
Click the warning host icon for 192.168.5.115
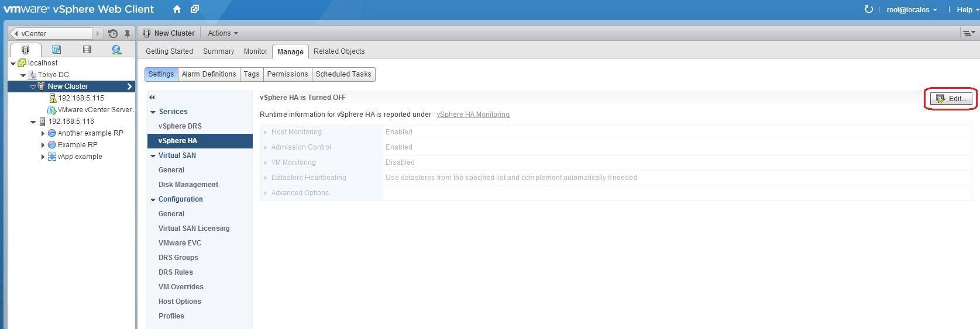(x=53, y=98)
